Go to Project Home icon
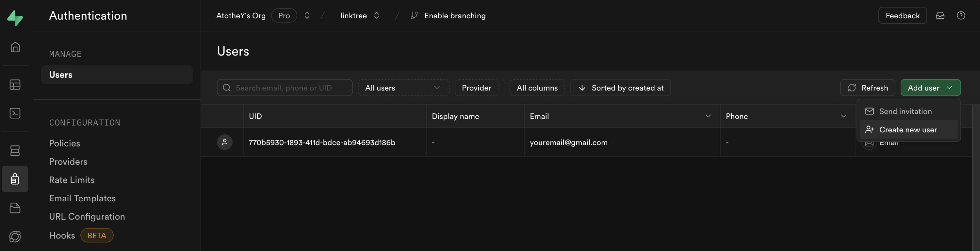The height and width of the screenshot is (251, 980). coord(15,47)
